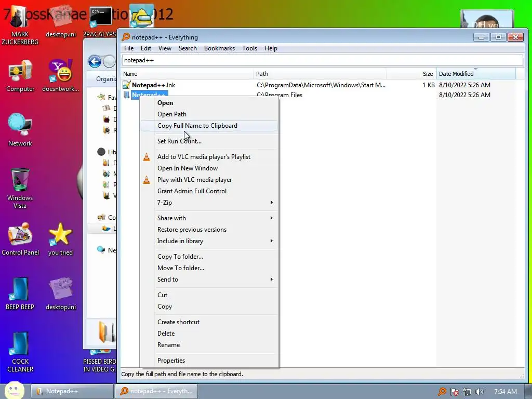The height and width of the screenshot is (399, 532).
Task: Open the File menu in Everything
Action: (129, 48)
